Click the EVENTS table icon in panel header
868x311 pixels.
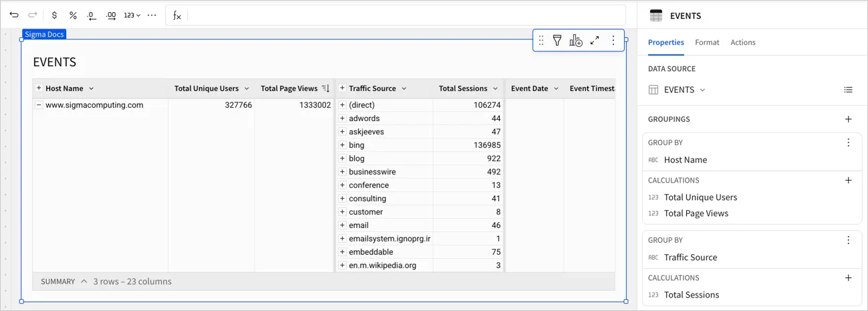click(x=656, y=16)
